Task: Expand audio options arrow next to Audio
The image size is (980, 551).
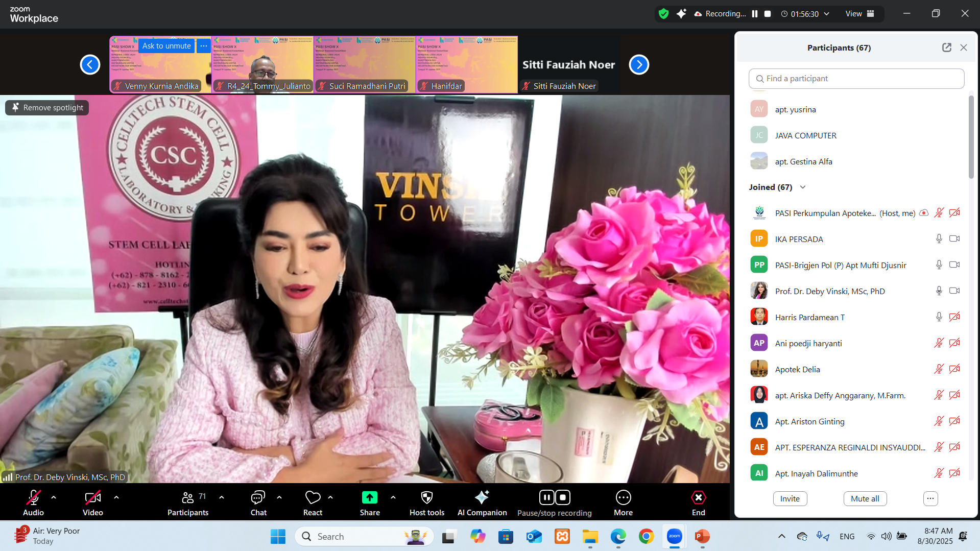Action: tap(54, 497)
